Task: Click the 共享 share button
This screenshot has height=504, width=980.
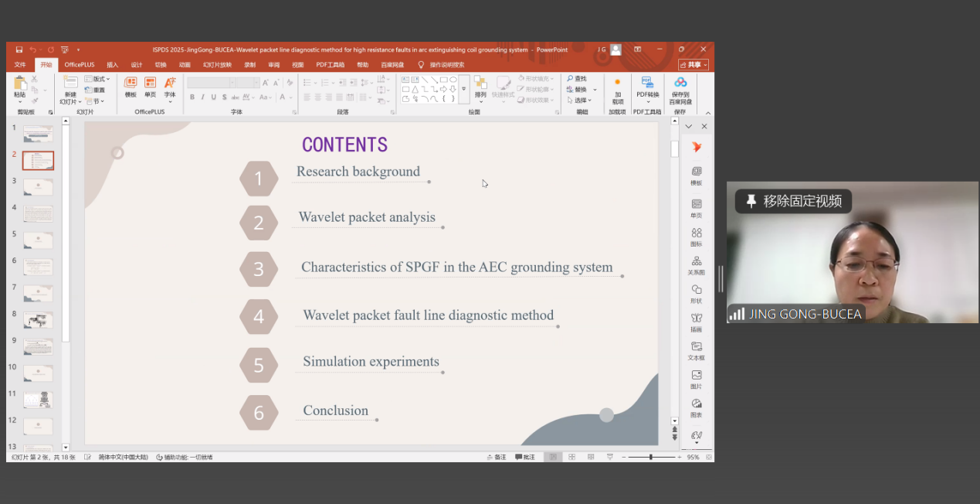Action: coord(693,65)
